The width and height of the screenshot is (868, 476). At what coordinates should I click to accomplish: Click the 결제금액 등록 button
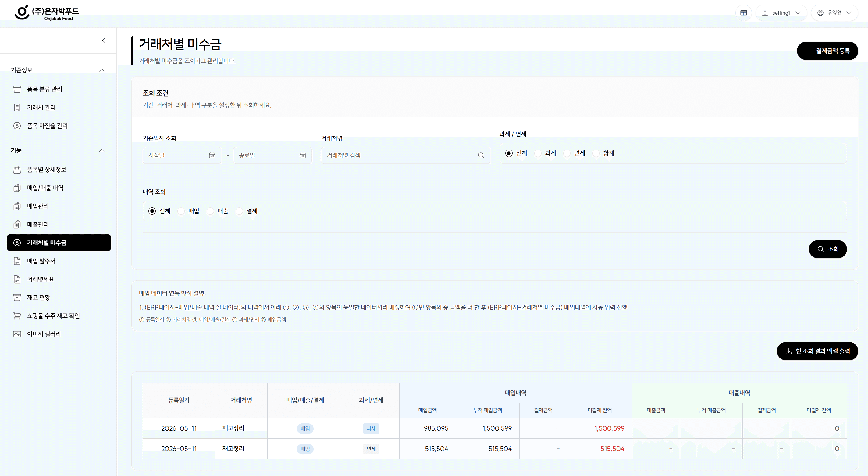coord(827,51)
